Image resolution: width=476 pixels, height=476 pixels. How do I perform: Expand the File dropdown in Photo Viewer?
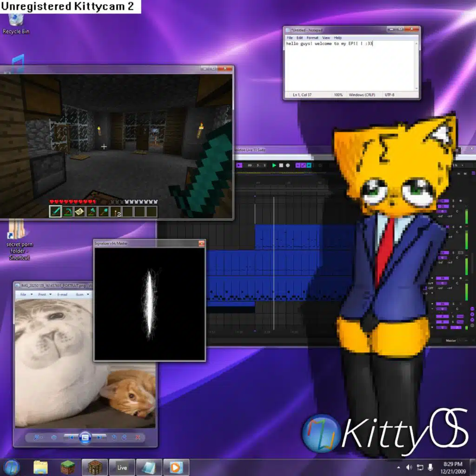[24, 294]
